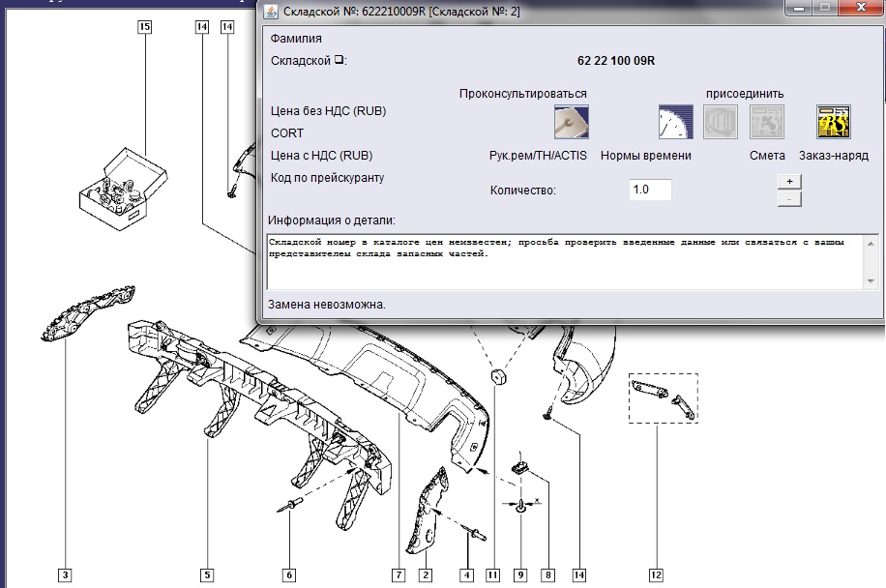Open the Рук.рем/TH/ACTIS repair manual icon
886x588 pixels.
(571, 122)
